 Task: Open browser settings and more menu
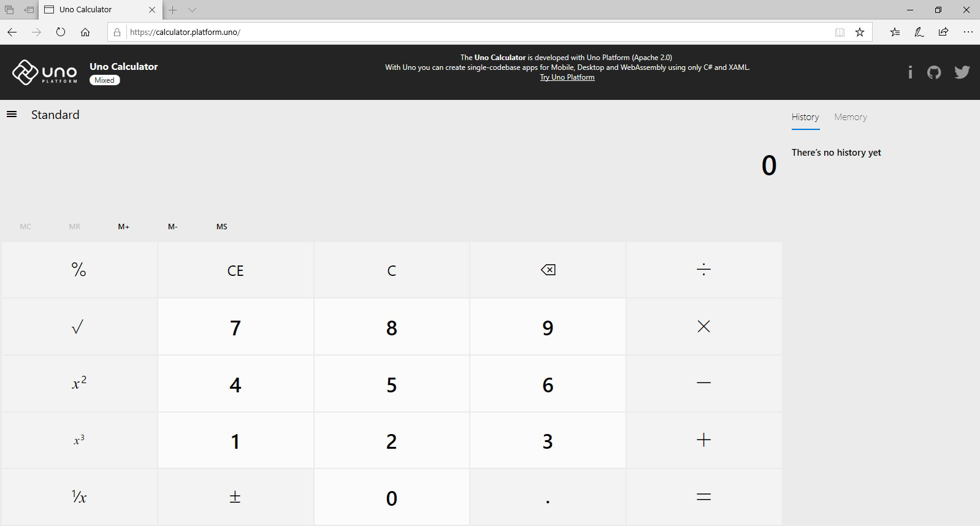(x=968, y=32)
